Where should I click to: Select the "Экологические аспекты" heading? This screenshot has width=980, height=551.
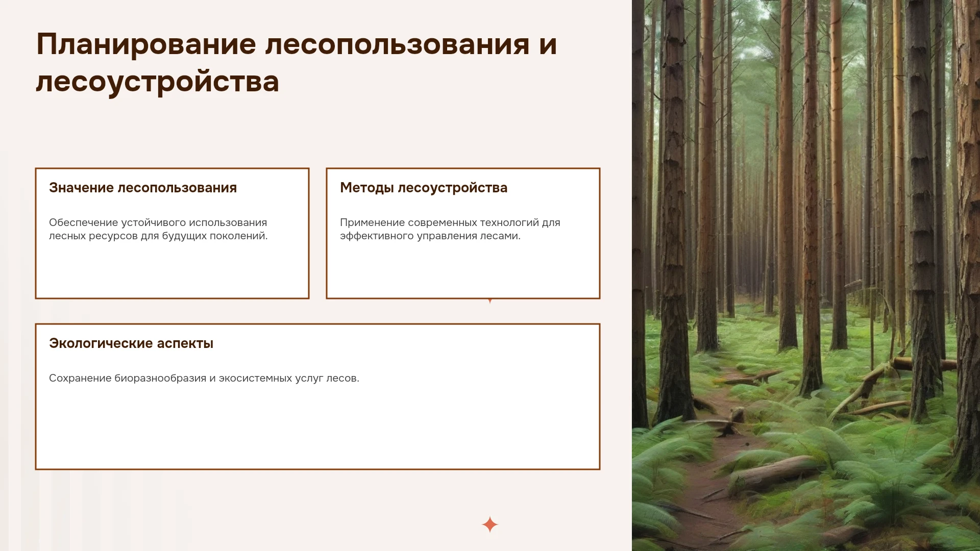pos(131,343)
